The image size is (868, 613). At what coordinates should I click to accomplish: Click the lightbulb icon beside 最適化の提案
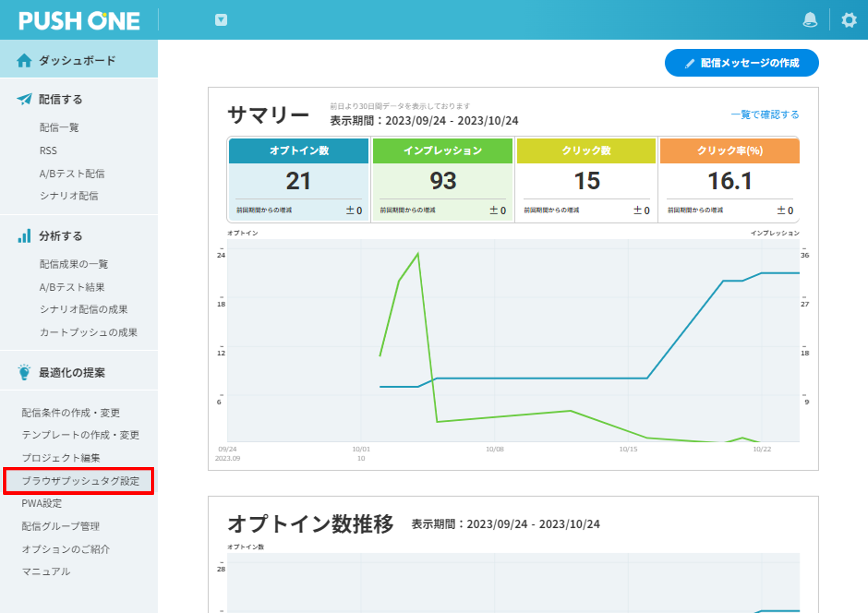point(24,372)
